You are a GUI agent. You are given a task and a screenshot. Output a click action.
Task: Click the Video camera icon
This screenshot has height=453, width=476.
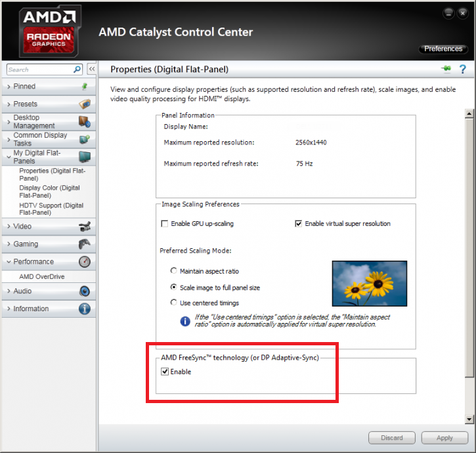pyautogui.click(x=85, y=226)
